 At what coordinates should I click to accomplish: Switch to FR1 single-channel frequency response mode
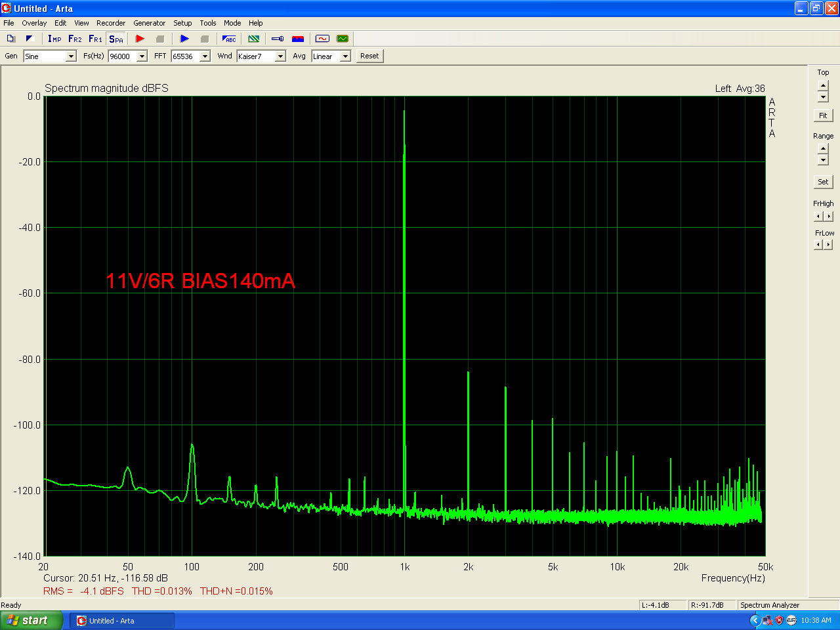point(95,39)
